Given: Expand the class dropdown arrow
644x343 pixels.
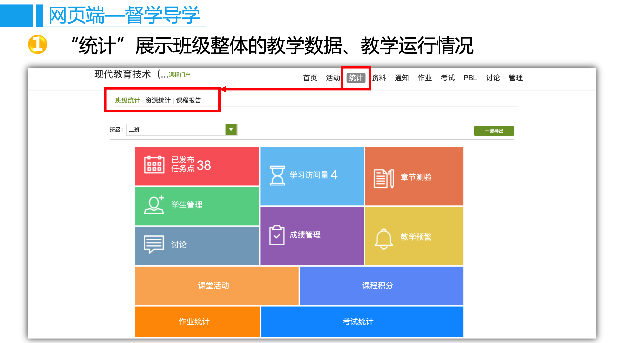Looking at the screenshot, I should (231, 130).
